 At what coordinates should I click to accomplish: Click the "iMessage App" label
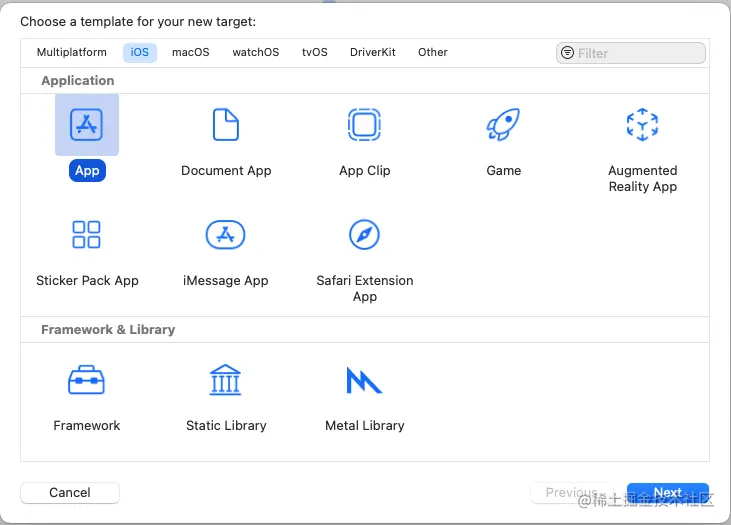point(226,281)
